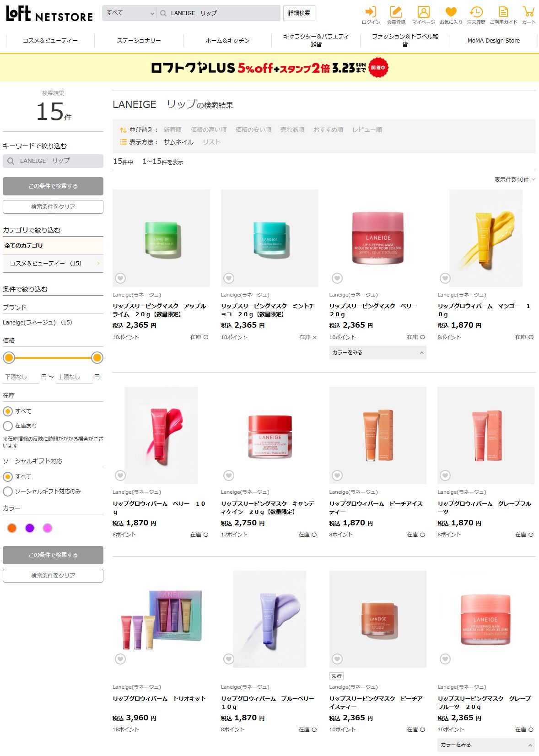This screenshot has width=539, height=756.
Task: Sort results by '売れ筋順'
Action: pos(292,130)
